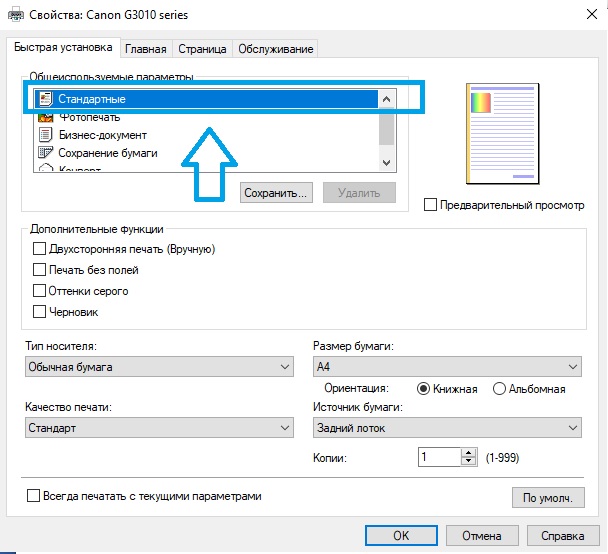The height and width of the screenshot is (554, 608).
Task: Open the Обслуживание tab
Action: (275, 48)
